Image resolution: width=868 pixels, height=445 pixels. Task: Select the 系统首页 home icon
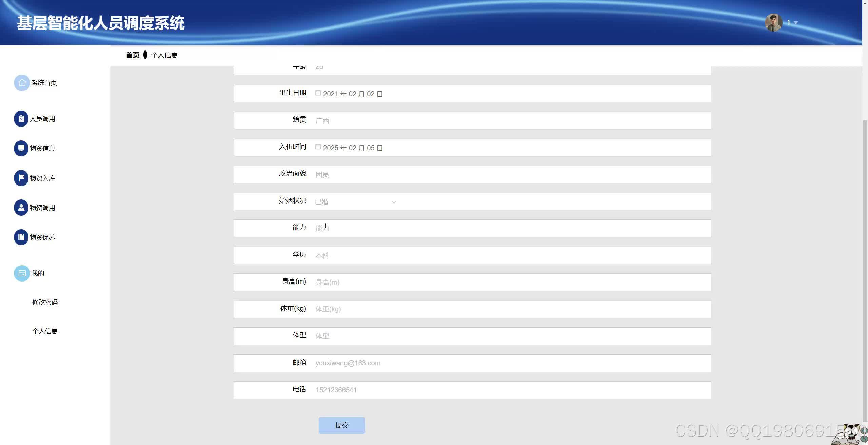point(22,82)
